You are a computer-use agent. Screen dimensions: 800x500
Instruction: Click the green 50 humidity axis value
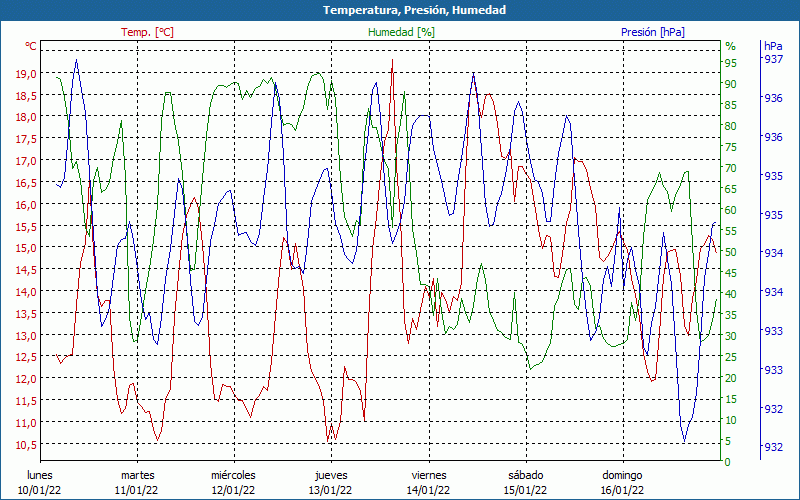coord(731,252)
